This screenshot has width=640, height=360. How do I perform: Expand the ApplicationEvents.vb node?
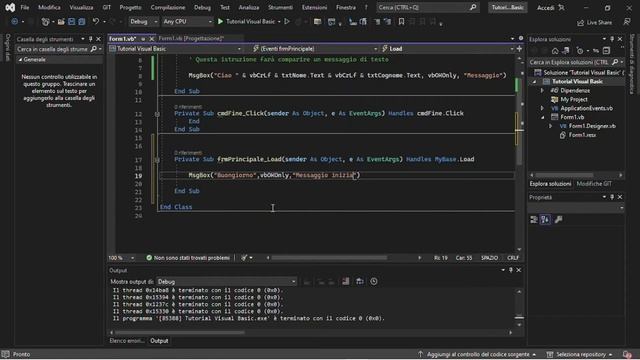(x=542, y=109)
